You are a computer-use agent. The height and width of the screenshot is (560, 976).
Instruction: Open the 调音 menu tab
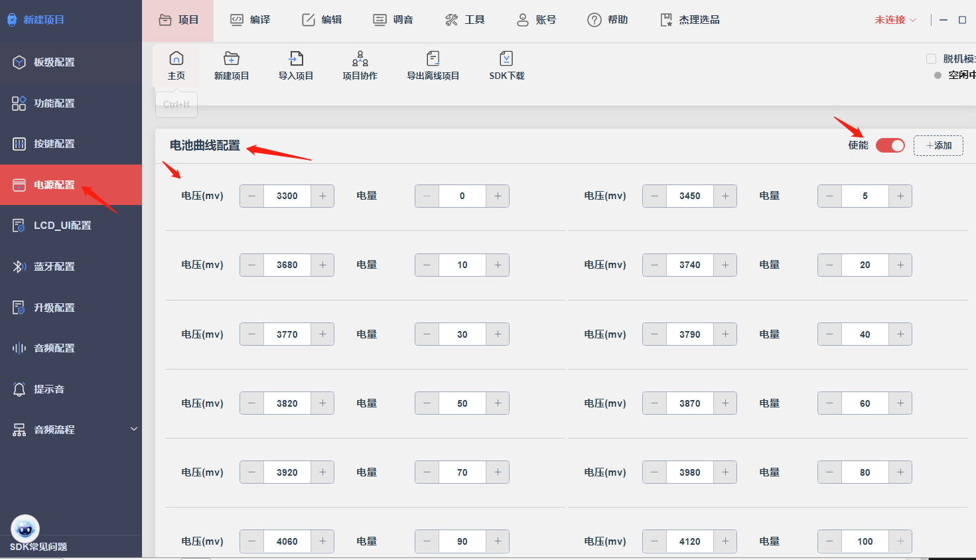(x=393, y=20)
